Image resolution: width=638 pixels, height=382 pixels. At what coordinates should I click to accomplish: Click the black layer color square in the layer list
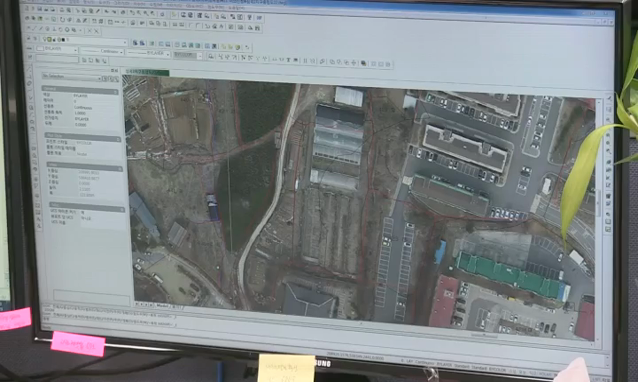pos(63,39)
